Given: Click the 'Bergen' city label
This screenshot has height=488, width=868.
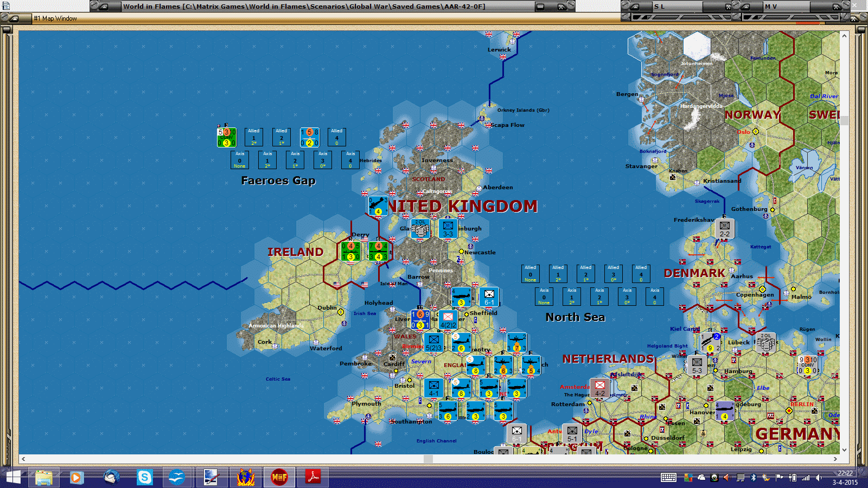Looking at the screenshot, I should [627, 94].
